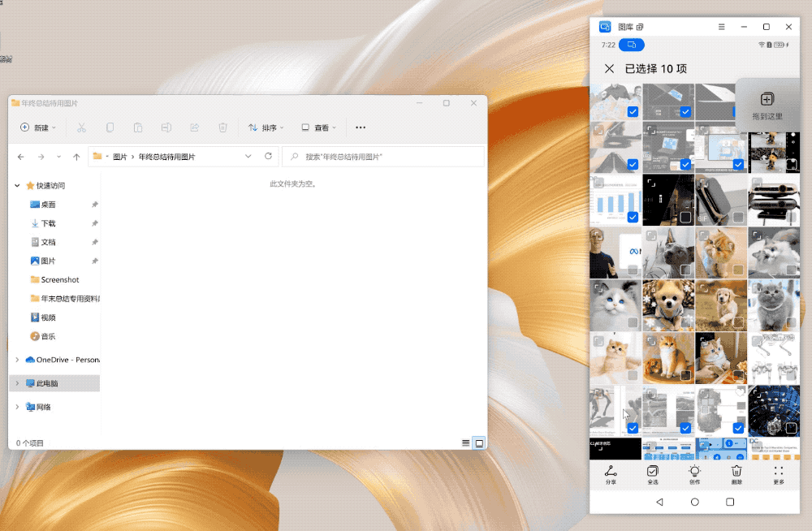Viewport: 812px width, 531px height.
Task: Click the 拖到这里 drop target button
Action: [767, 106]
